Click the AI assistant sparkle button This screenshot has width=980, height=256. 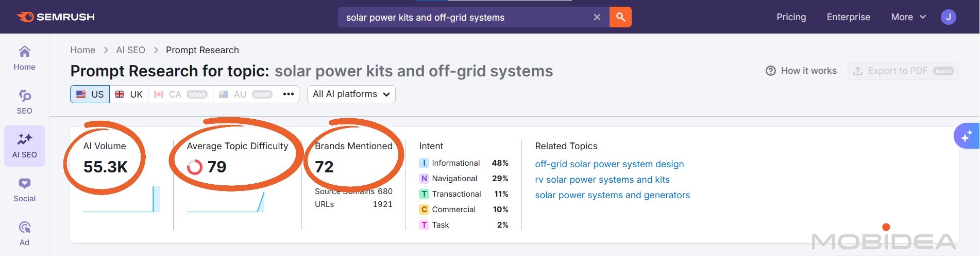coord(966,136)
